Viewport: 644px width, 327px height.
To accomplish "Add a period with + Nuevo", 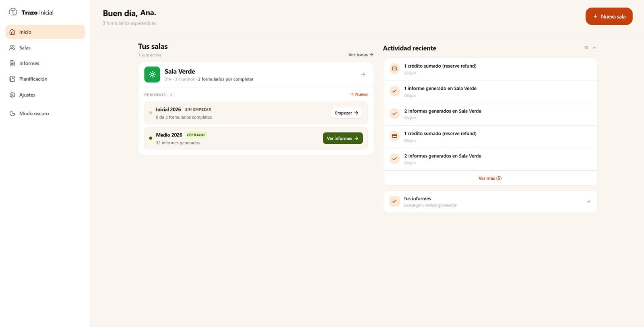I will coord(359,94).
